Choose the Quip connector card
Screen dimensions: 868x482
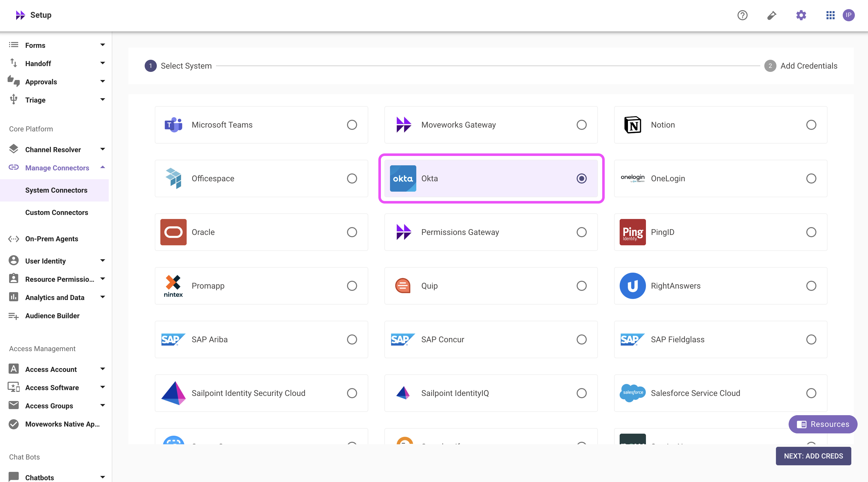[x=491, y=286]
